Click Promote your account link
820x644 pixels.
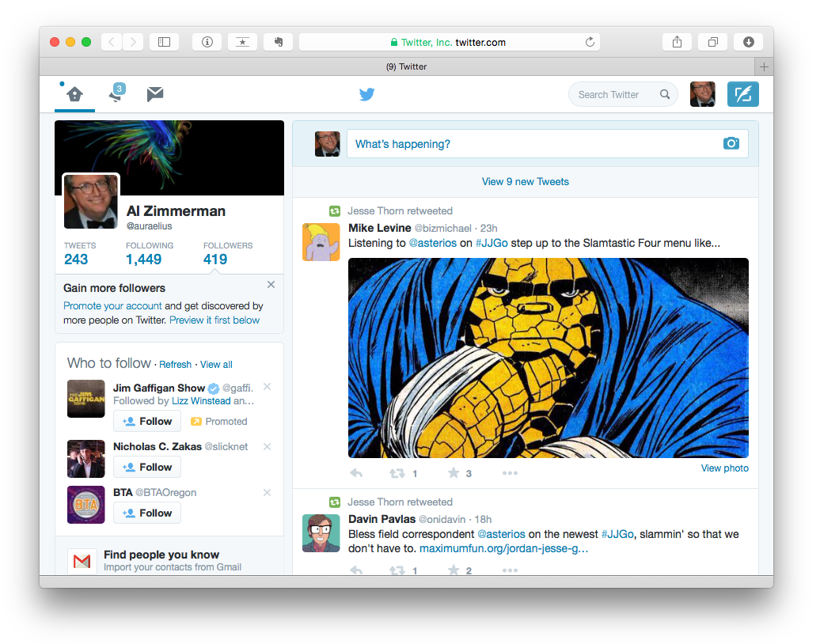[112, 306]
